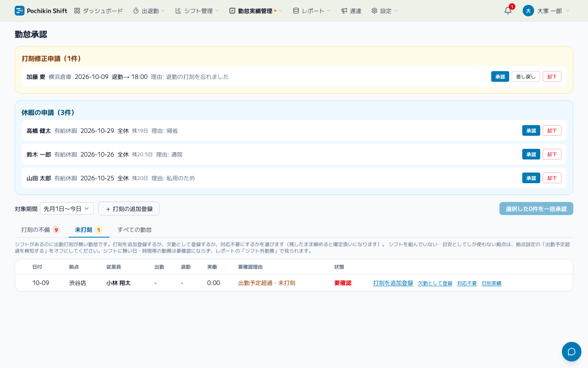Approve 鈴木 一郎's leave request
This screenshot has width=588, height=368.
coord(531,154)
